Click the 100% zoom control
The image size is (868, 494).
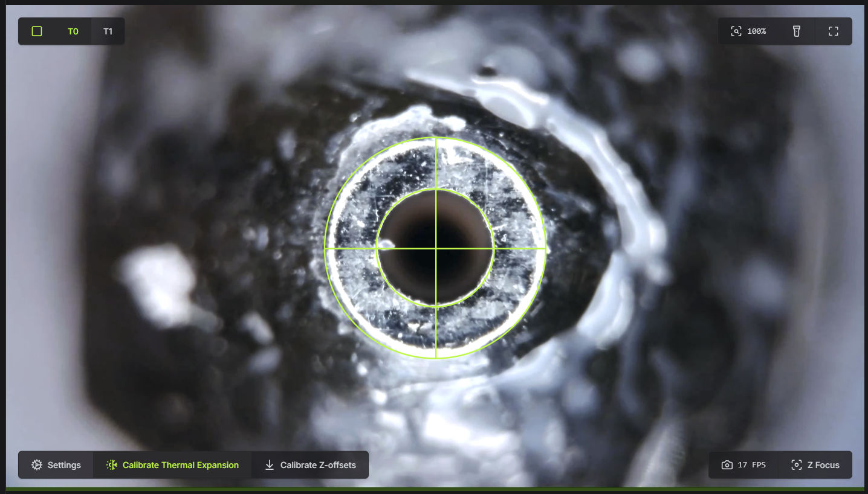(x=748, y=31)
